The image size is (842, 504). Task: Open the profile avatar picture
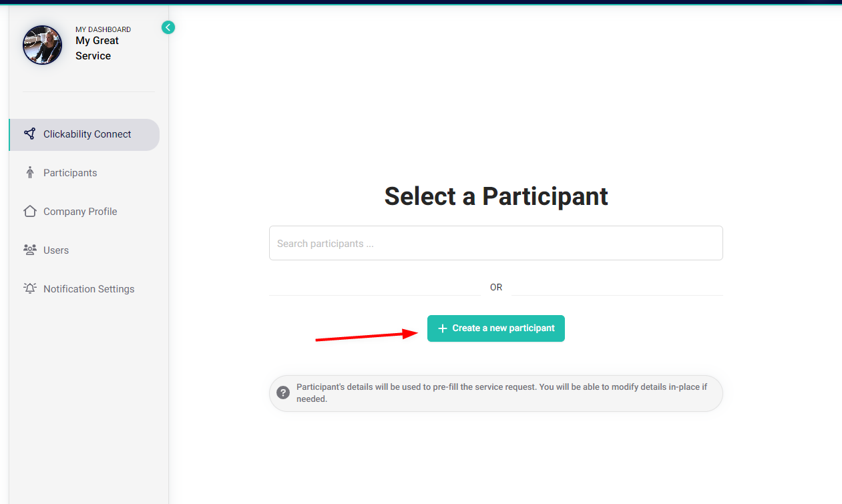pos(42,45)
